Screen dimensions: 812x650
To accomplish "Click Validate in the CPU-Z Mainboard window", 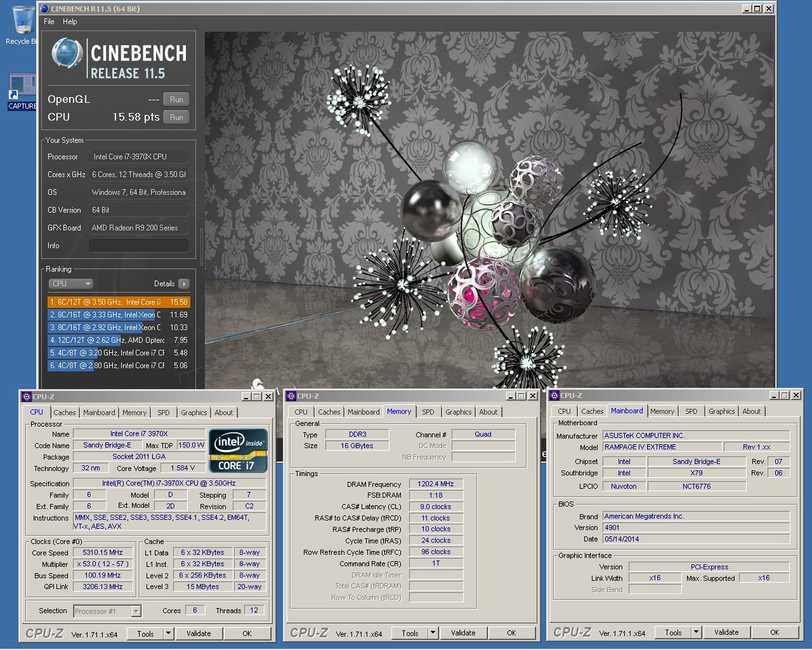I will click(x=726, y=632).
